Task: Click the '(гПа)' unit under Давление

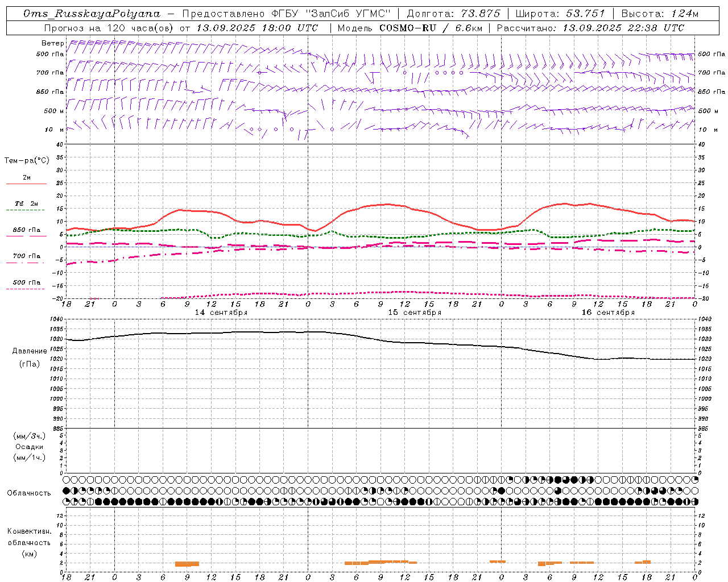Action: (x=30, y=364)
